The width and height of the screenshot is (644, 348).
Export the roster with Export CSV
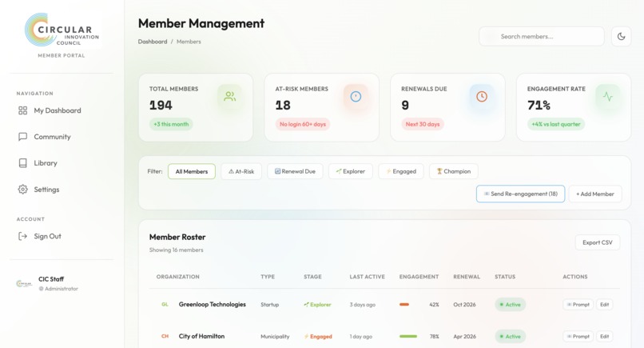coord(597,242)
